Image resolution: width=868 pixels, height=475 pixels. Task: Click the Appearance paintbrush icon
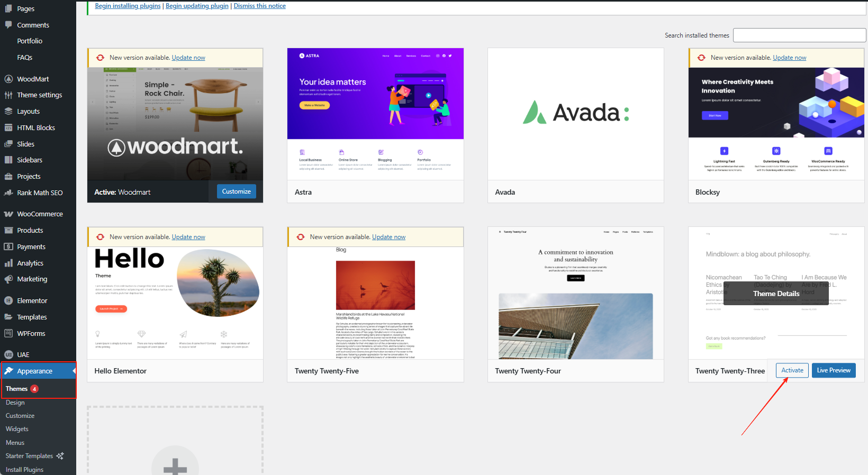tap(8, 371)
